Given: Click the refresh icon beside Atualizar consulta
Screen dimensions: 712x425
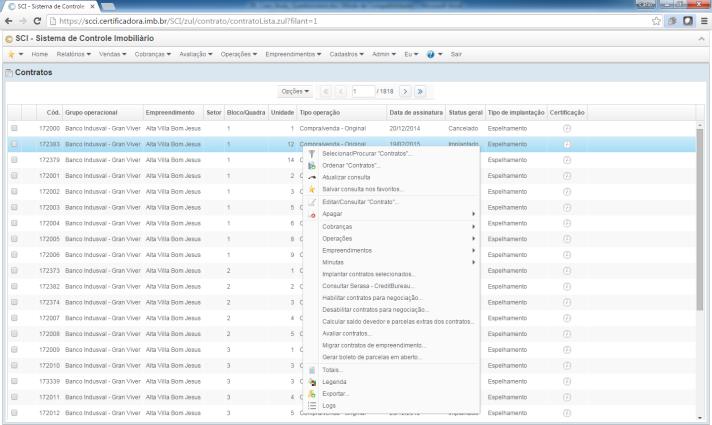Looking at the screenshot, I should [x=312, y=178].
